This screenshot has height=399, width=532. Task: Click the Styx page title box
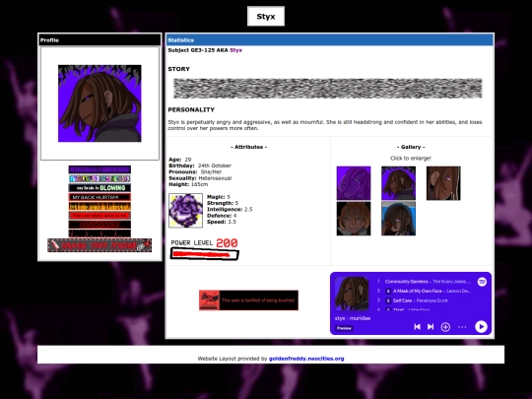pyautogui.click(x=266, y=17)
